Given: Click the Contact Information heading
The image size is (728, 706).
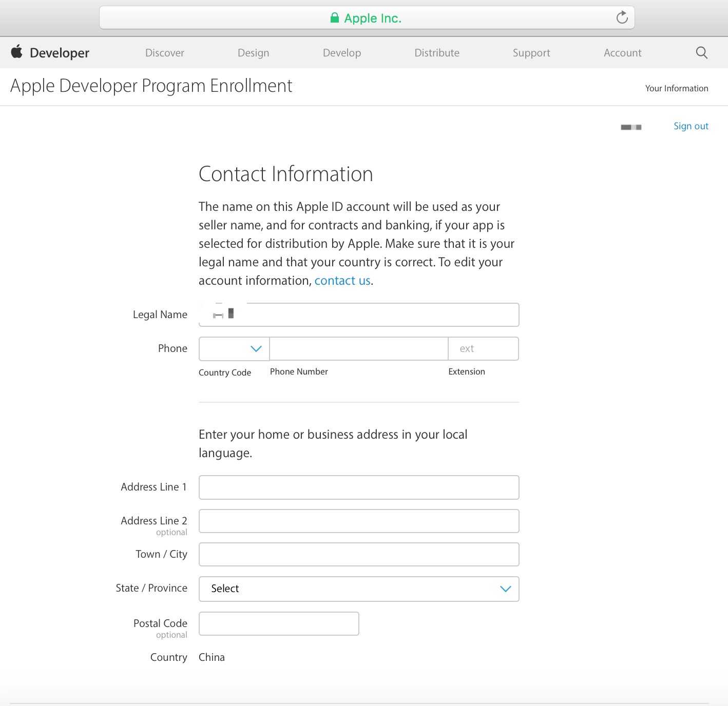Looking at the screenshot, I should pos(285,174).
